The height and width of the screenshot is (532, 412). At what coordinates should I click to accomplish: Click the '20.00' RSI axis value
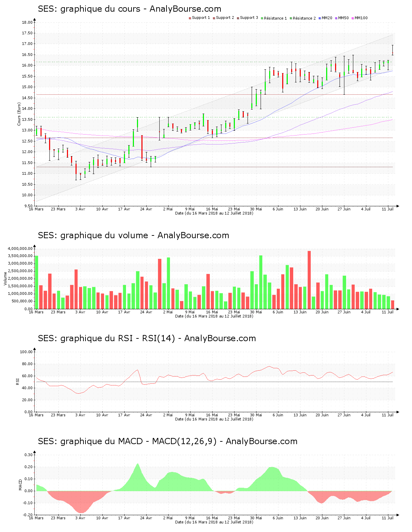pos(27,400)
